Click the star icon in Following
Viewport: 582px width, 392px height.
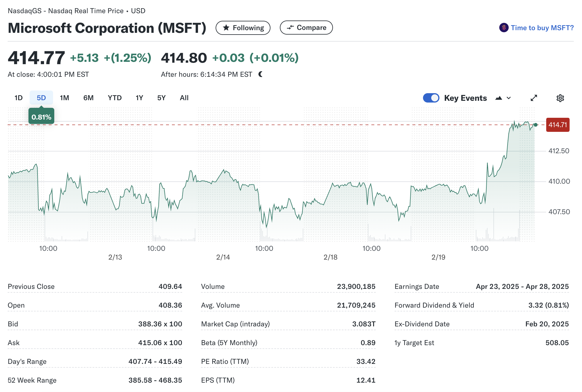226,28
